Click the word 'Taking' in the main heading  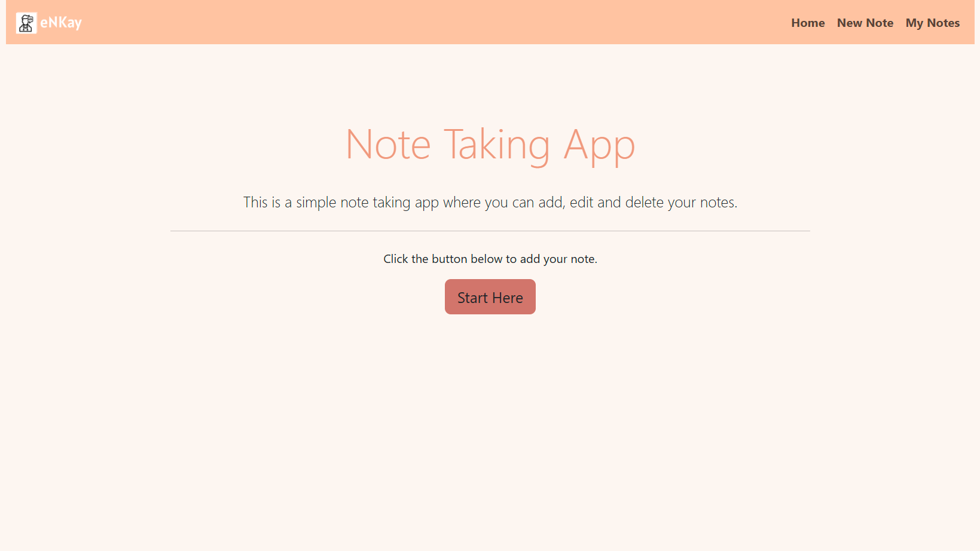pos(497,147)
